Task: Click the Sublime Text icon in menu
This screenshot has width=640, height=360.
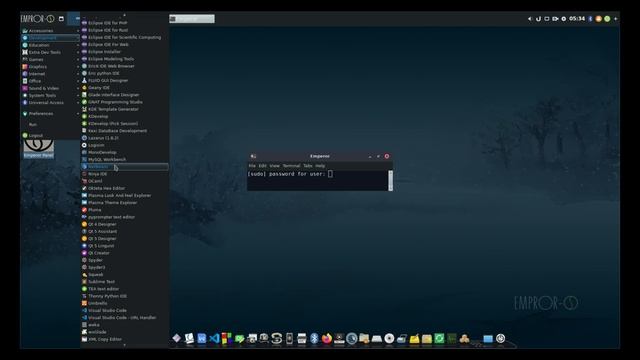Action: click(x=84, y=282)
